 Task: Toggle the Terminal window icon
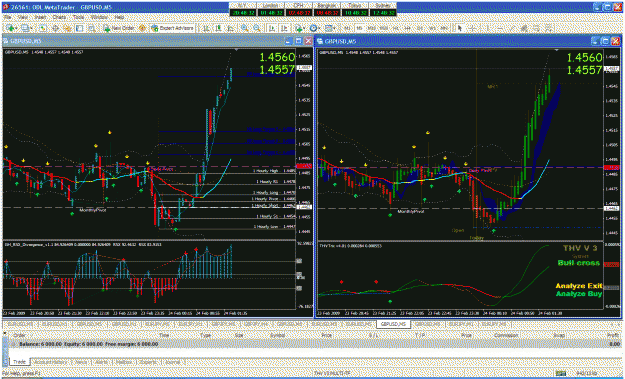[79, 28]
